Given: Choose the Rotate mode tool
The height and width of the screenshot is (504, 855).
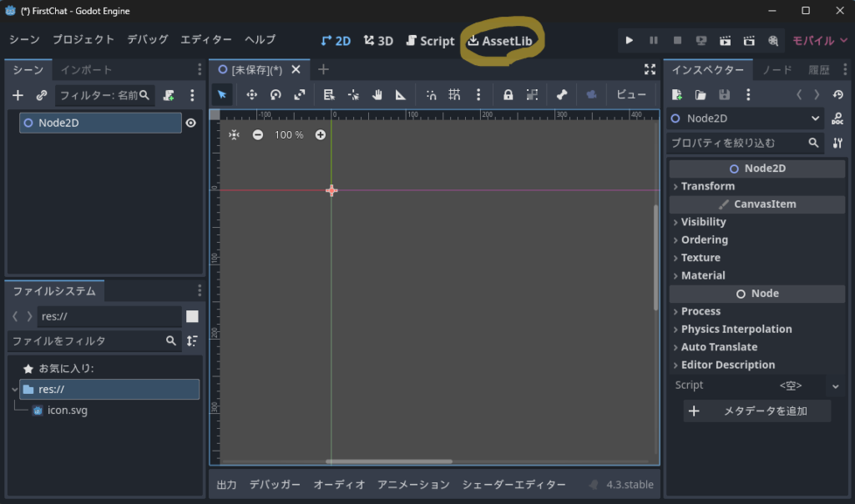Looking at the screenshot, I should click(x=276, y=95).
